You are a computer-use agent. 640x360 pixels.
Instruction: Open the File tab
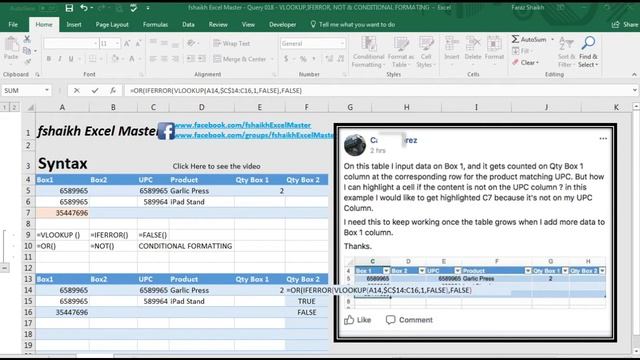coord(13,24)
